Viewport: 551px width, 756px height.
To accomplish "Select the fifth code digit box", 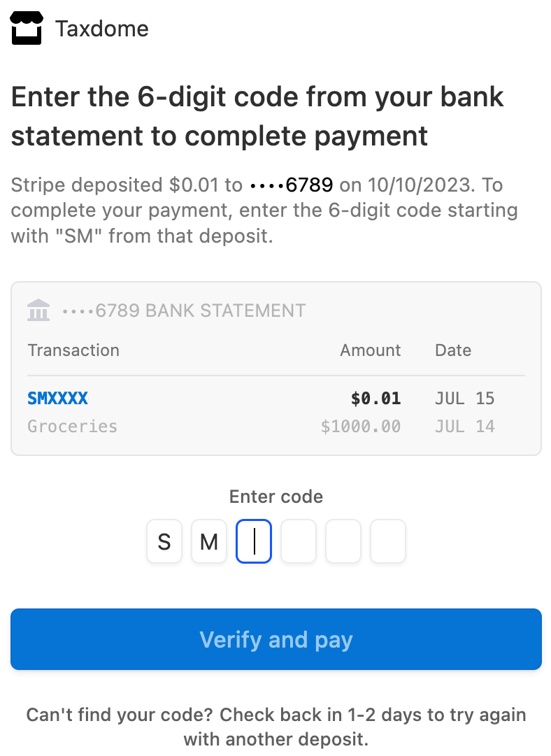I will (343, 541).
